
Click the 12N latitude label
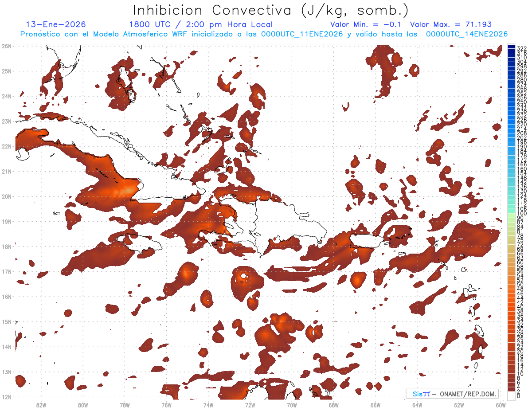[6, 397]
